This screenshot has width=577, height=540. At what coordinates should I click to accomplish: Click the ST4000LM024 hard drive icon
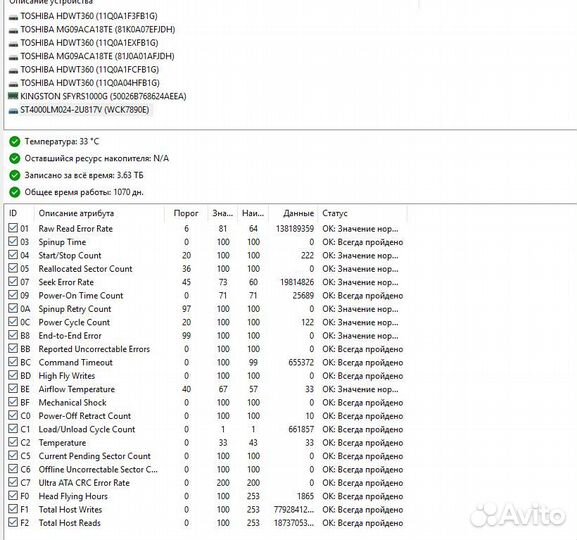(x=13, y=110)
